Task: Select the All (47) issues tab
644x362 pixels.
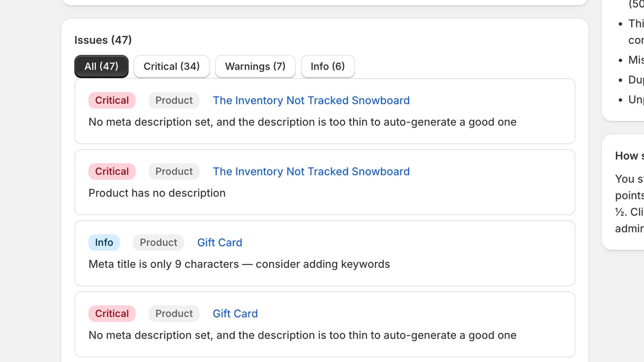Action: (x=101, y=66)
